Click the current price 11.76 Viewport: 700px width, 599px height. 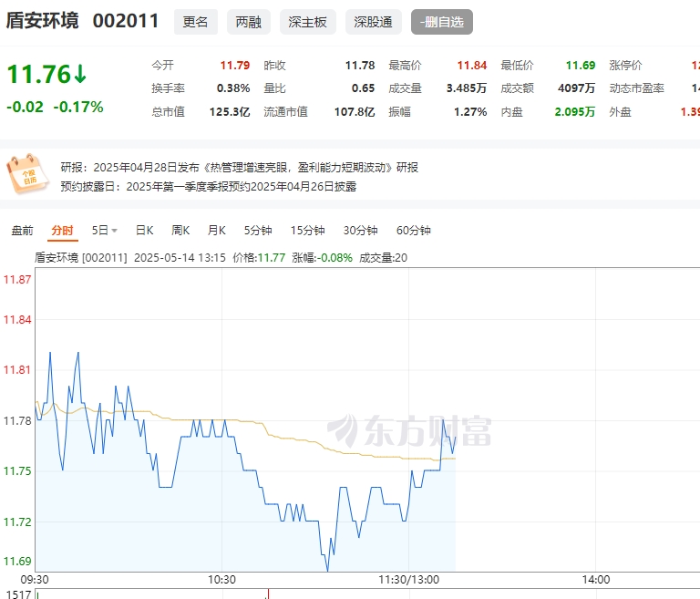39,74
